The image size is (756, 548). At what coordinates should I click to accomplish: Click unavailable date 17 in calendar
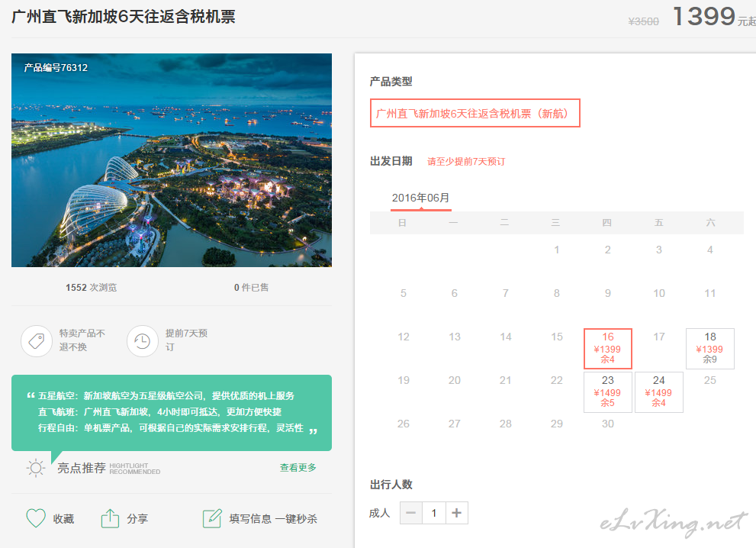pos(658,337)
